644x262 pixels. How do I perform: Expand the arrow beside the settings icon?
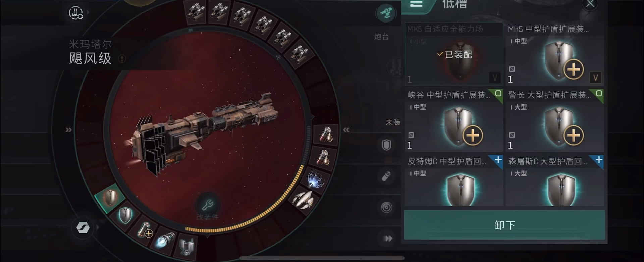pos(88,12)
